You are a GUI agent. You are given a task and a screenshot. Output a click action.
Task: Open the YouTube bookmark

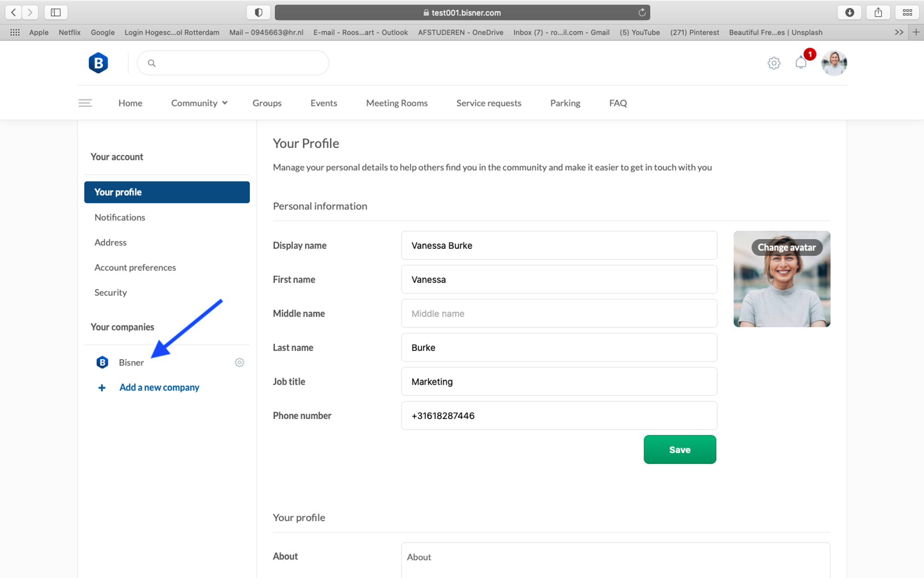639,32
